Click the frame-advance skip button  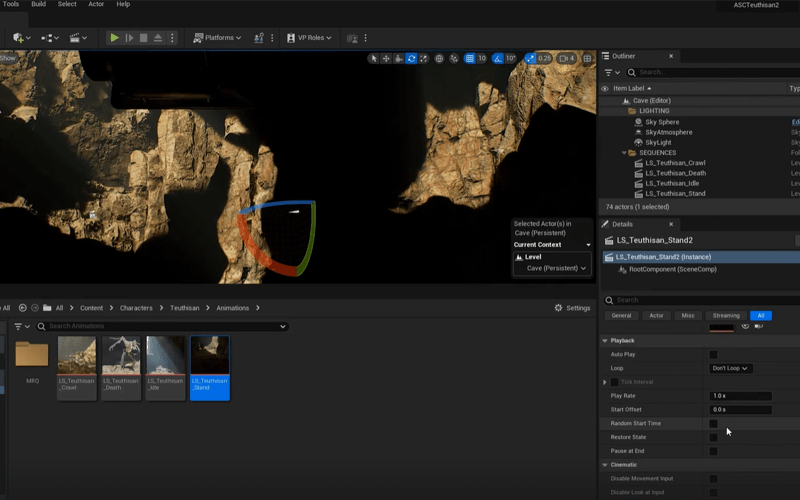tap(129, 38)
